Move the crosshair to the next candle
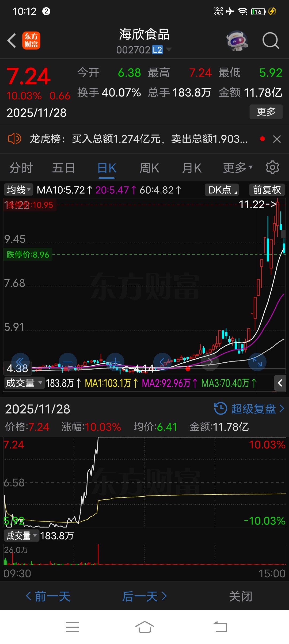The image size is (289, 644). tap(210, 362)
